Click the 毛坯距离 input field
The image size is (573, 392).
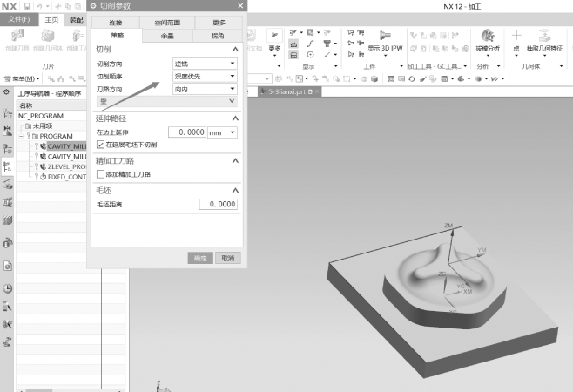coord(217,204)
